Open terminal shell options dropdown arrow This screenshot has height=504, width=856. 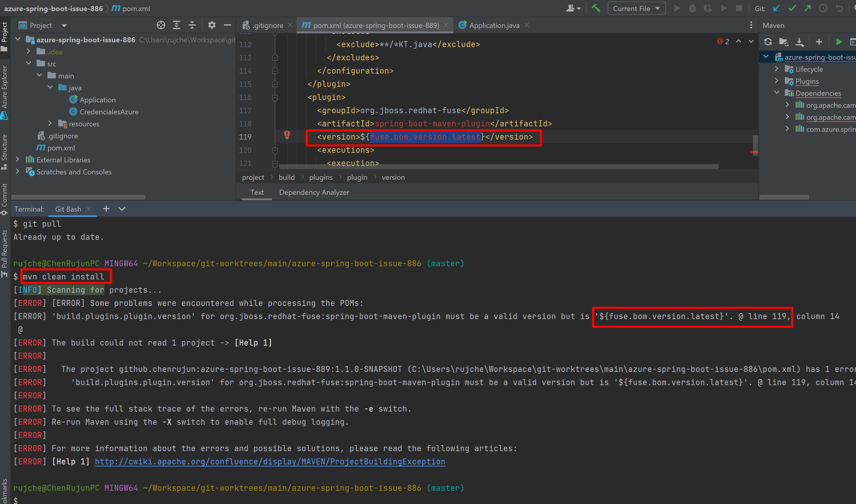[122, 209]
